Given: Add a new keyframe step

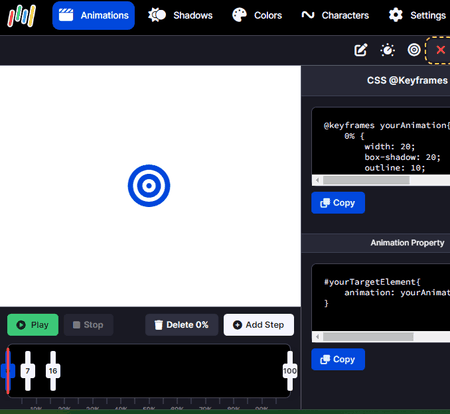Looking at the screenshot, I should point(259,325).
